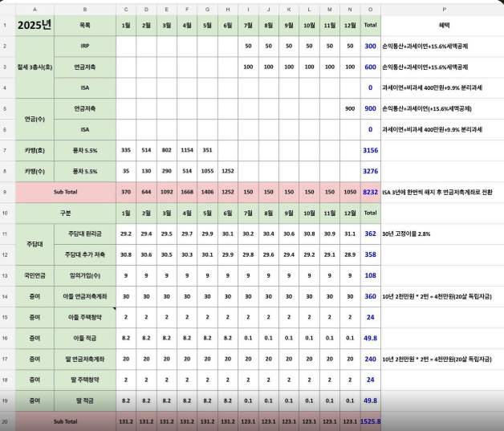Screen dimensions: 504x431
Task: Click the IRP label cell
Action: [x=85, y=46]
